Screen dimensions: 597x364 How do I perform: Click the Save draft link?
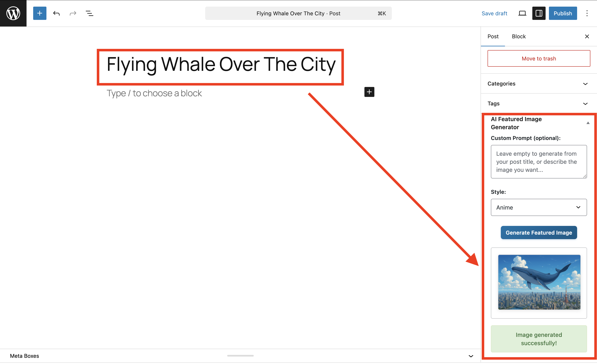click(494, 13)
